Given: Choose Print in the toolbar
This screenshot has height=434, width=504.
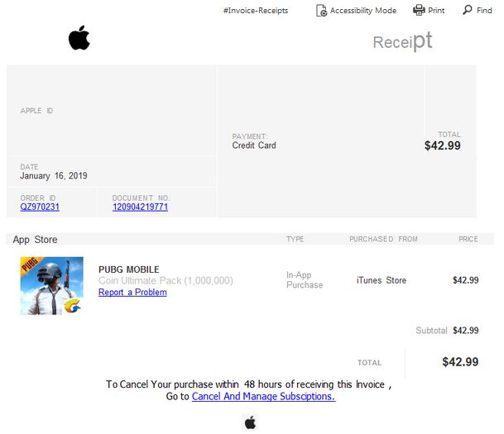Looking at the screenshot, I should [x=436, y=11].
